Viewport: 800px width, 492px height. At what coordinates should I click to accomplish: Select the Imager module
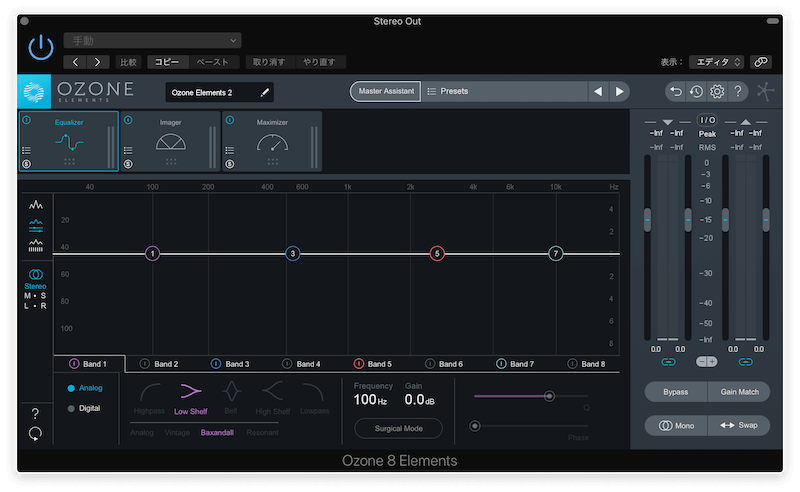pyautogui.click(x=170, y=141)
